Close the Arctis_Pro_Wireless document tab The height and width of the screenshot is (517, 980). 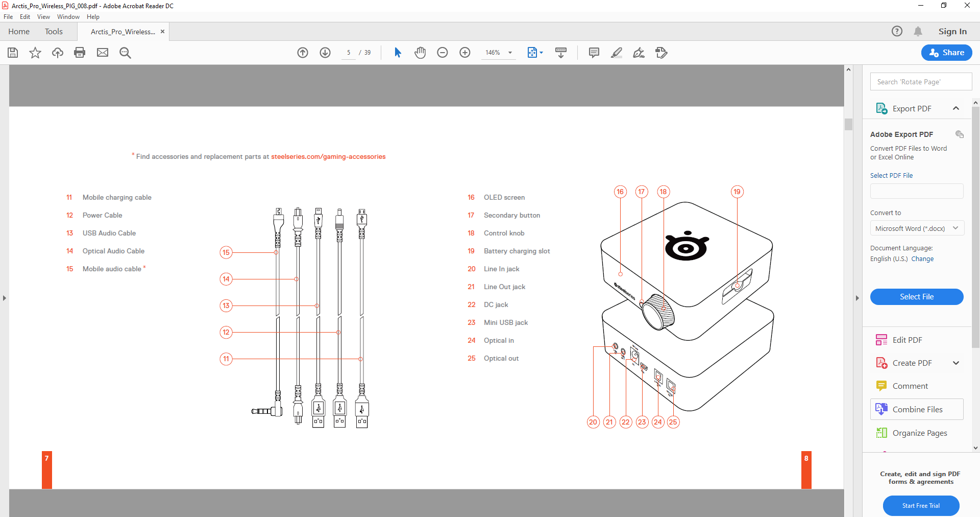tap(162, 32)
